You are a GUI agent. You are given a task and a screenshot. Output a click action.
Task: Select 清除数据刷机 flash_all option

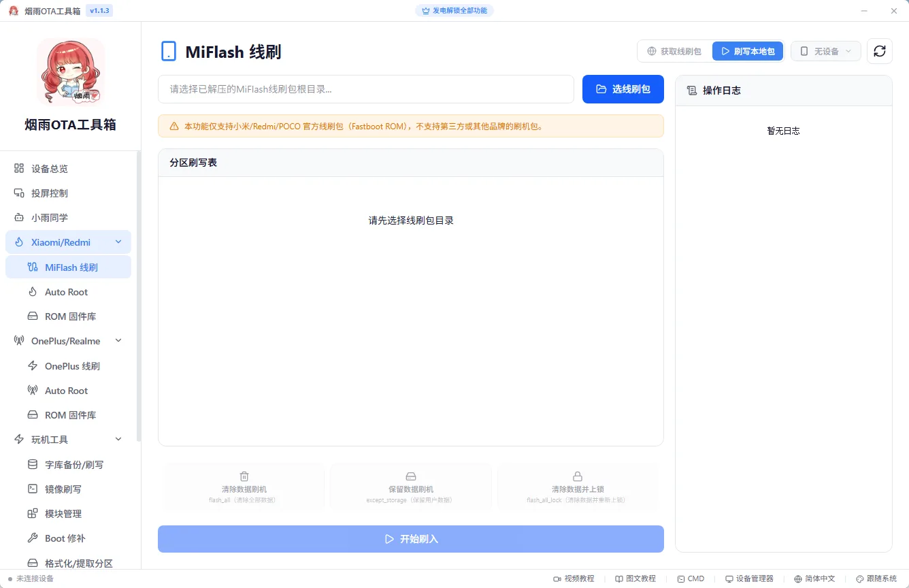coord(244,487)
